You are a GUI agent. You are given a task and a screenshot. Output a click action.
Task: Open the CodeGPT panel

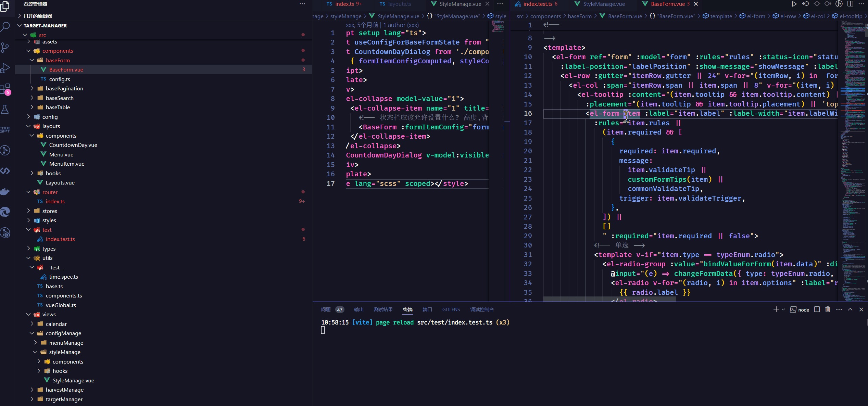[x=5, y=129]
